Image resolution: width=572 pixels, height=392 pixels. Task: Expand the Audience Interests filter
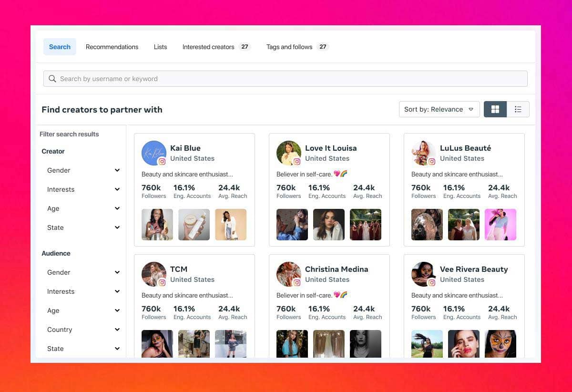click(83, 291)
